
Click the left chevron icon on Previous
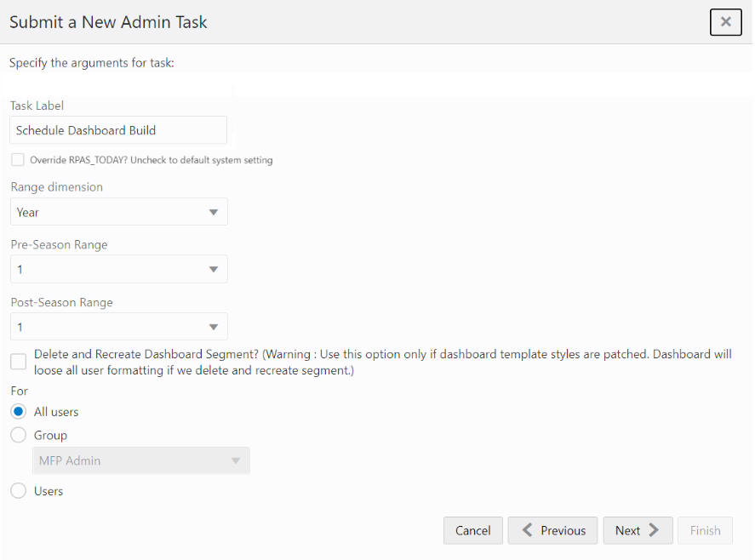pos(526,530)
